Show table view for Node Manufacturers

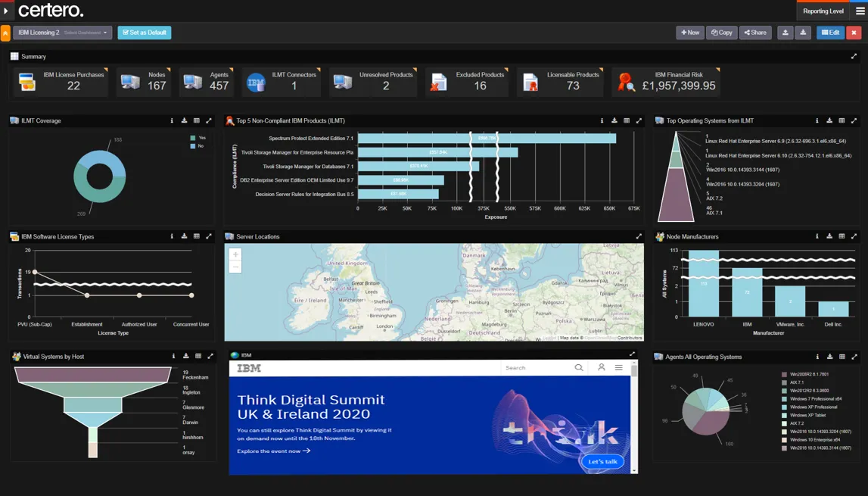(842, 236)
